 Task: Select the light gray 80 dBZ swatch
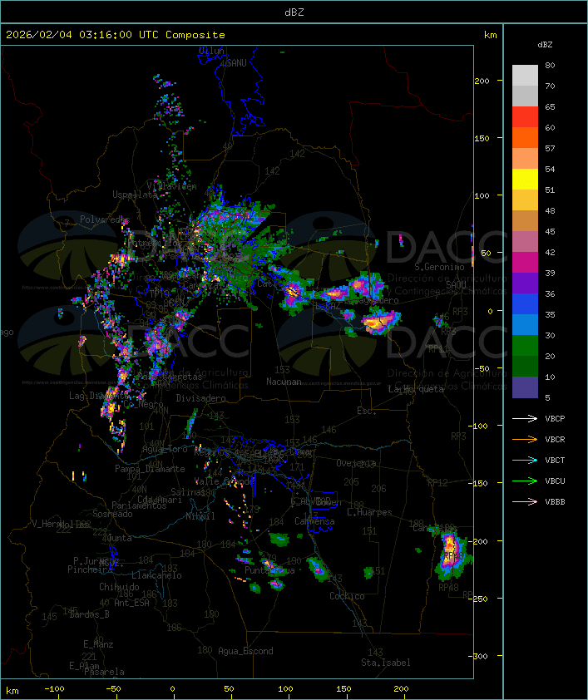tap(525, 75)
